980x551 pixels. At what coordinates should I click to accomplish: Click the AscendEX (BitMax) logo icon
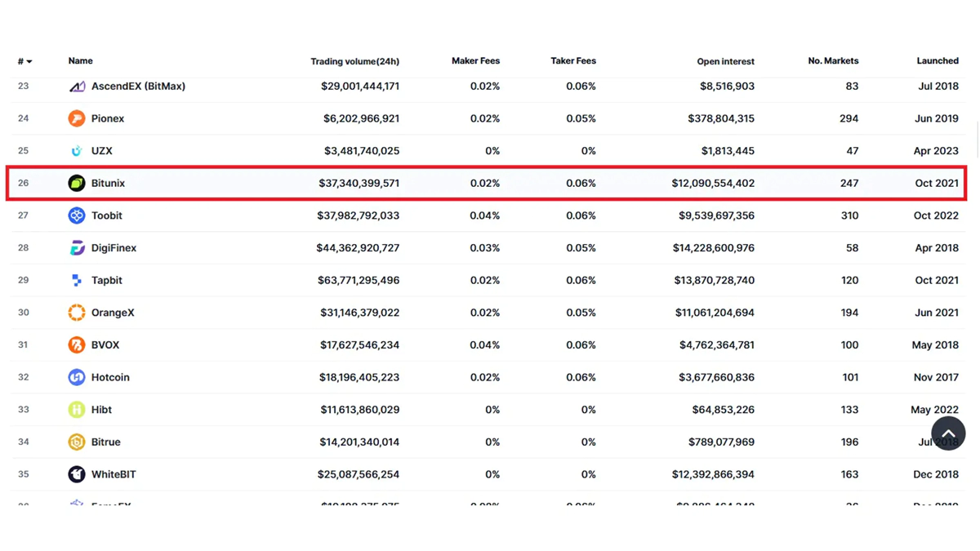click(77, 87)
